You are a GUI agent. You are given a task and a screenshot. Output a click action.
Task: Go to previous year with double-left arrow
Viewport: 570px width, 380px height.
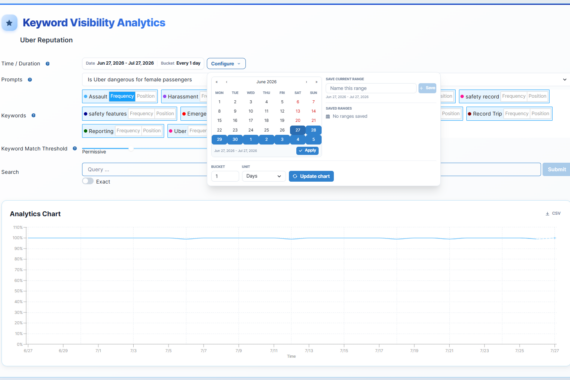coord(217,82)
